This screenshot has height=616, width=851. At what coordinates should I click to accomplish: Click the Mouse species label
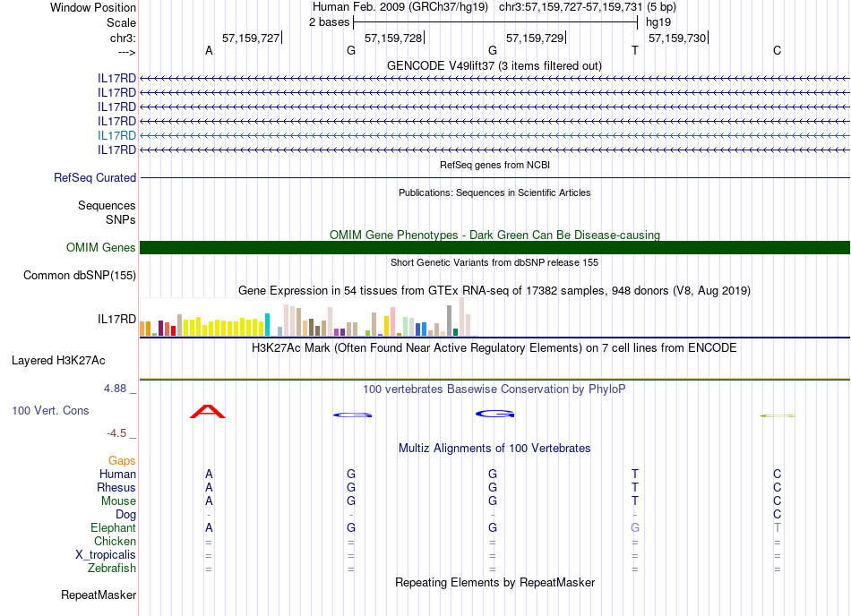click(x=118, y=501)
